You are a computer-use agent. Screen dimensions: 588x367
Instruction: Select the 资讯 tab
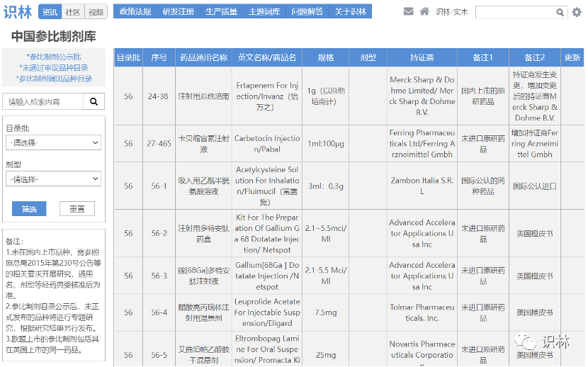click(50, 12)
